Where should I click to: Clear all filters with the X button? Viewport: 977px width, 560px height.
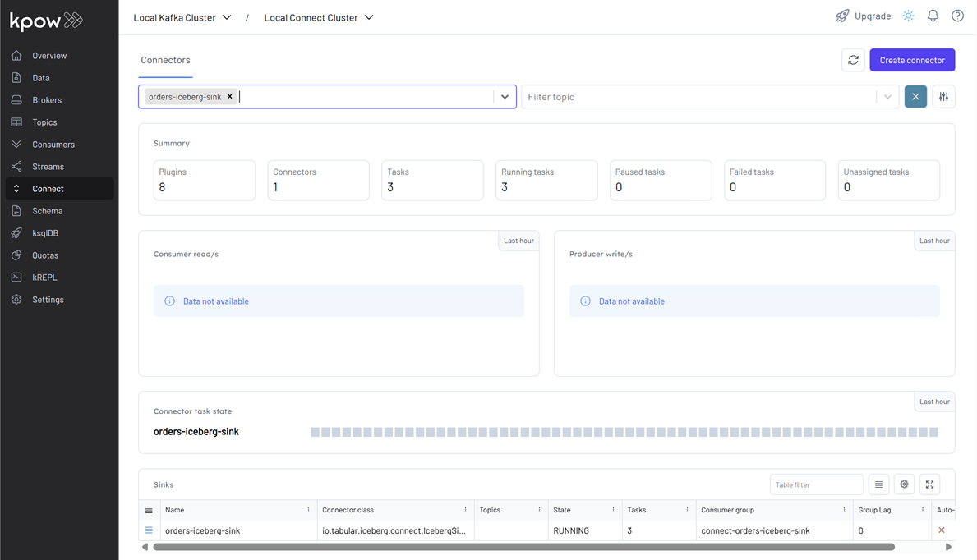coord(915,97)
